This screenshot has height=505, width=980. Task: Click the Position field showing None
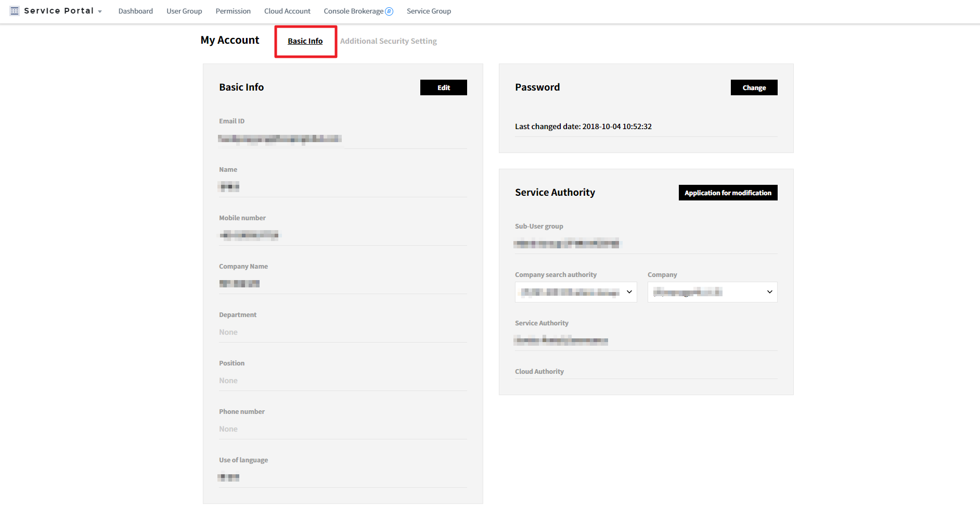coord(228,381)
